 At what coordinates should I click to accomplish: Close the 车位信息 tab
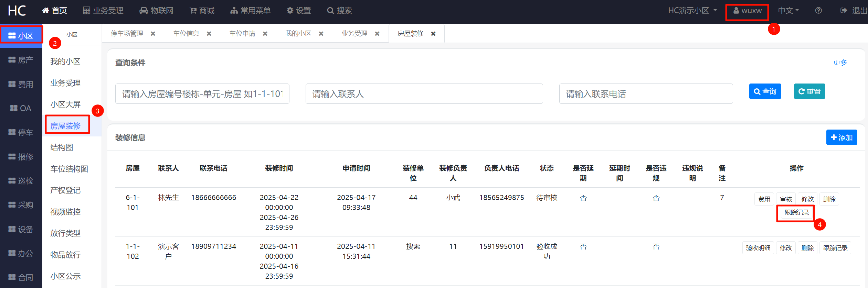tap(209, 34)
